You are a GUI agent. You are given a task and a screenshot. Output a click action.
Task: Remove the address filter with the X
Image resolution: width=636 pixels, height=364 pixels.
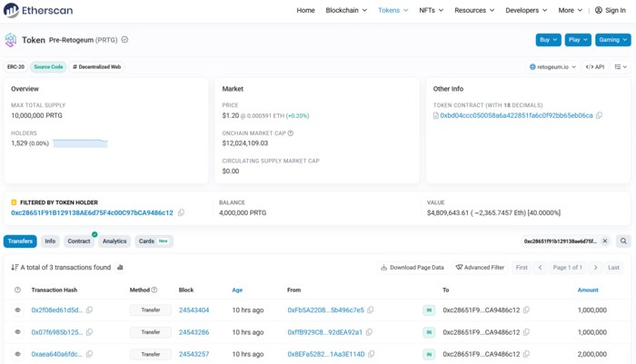point(605,241)
